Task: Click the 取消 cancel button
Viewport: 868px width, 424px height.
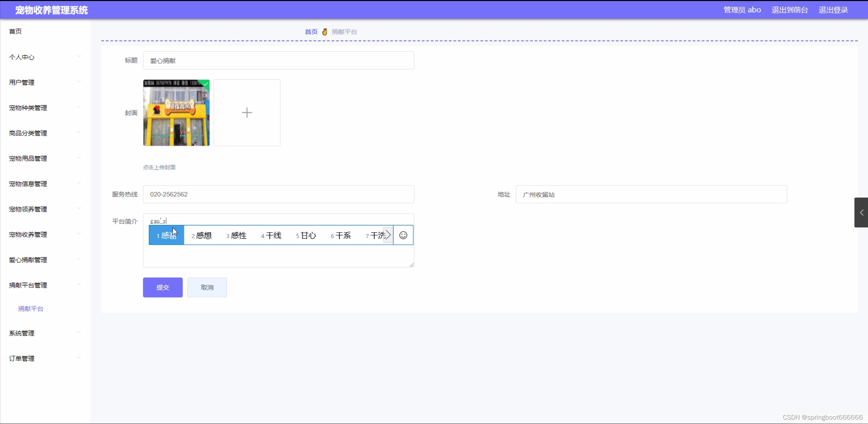Action: tap(207, 288)
